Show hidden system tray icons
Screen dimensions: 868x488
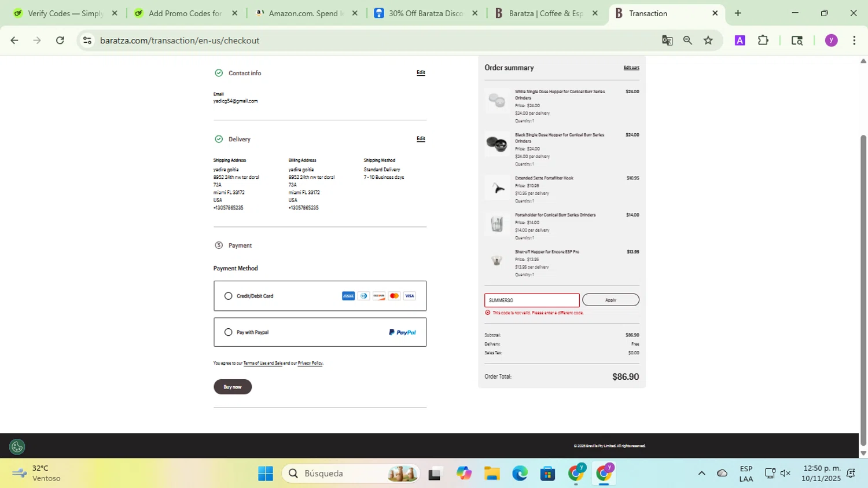tap(701, 474)
